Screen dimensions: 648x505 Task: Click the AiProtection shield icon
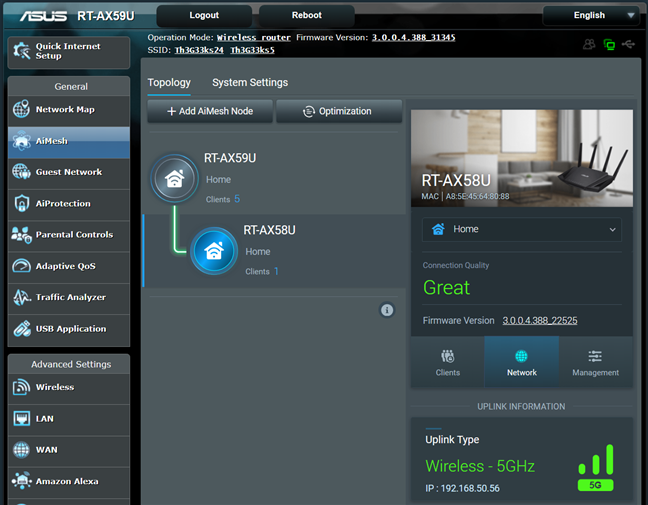21,203
